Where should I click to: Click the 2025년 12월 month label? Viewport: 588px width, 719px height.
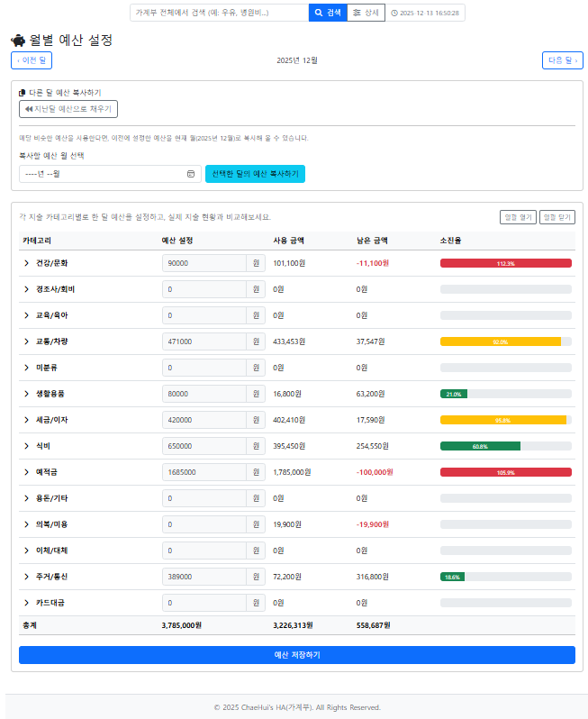click(297, 60)
